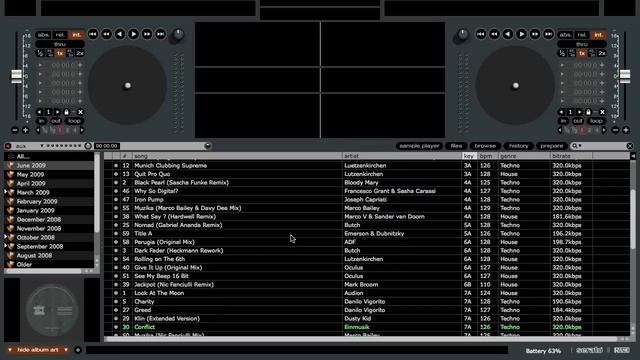Image resolution: width=640 pixels, height=360 pixels.
Task: Clear the loop on right deck with X
Action: pyautogui.click(x=602, y=112)
